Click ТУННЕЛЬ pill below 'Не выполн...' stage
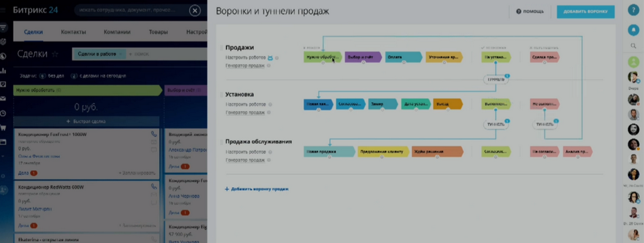The width and height of the screenshot is (644, 243). pyautogui.click(x=545, y=124)
